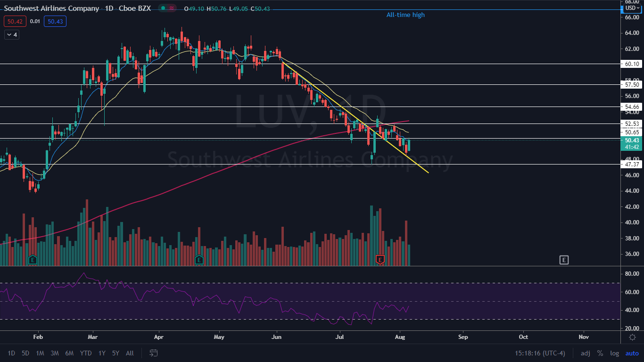Image resolution: width=644 pixels, height=362 pixels.
Task: Open chart settings gear icon
Action: (x=633, y=337)
